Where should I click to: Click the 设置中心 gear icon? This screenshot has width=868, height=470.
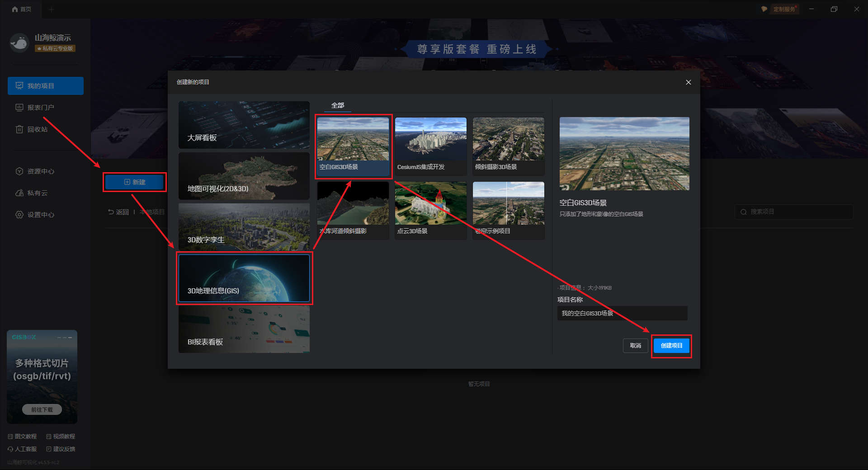(x=19, y=215)
